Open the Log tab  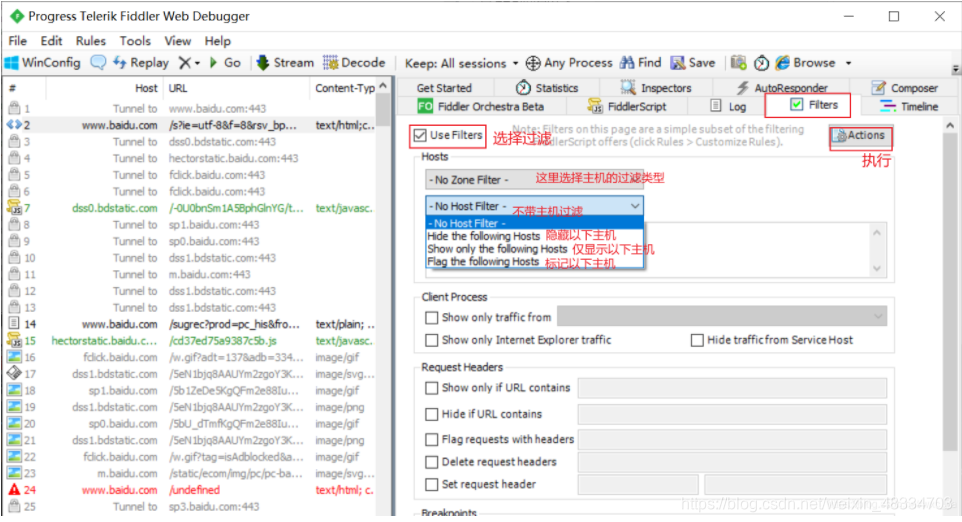tap(728, 106)
